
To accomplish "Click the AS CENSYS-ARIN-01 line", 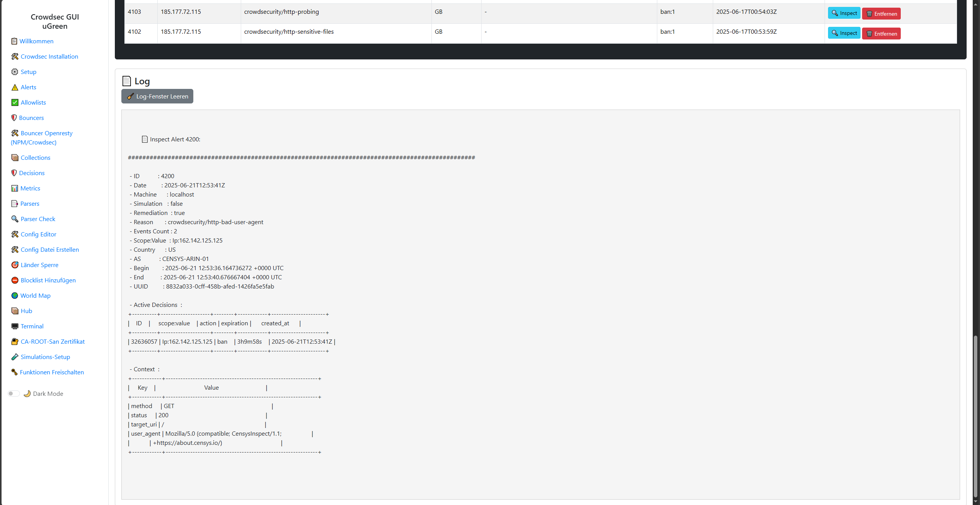I will click(x=170, y=259).
